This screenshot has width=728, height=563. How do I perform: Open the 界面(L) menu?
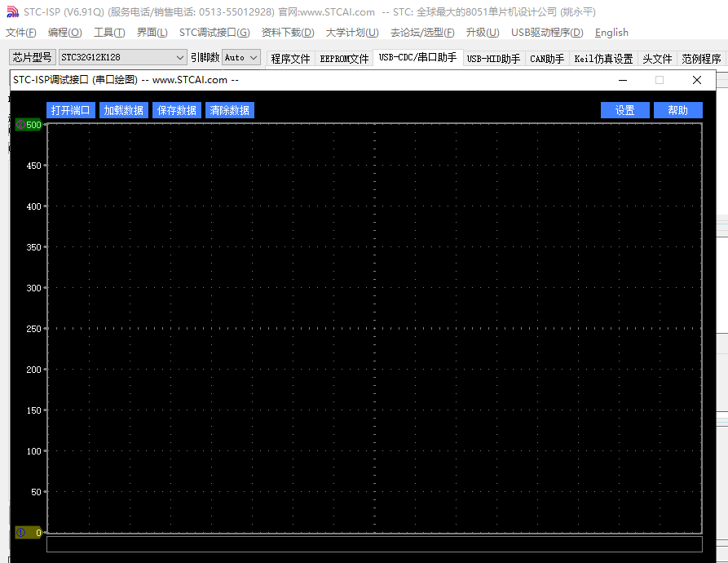(x=152, y=33)
